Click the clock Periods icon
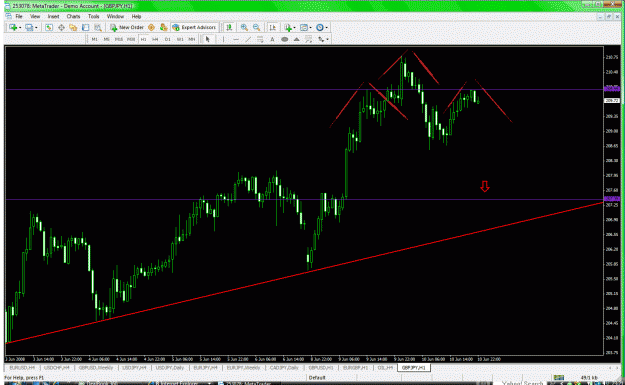Image resolution: width=625 pixels, height=385 pixels. pyautogui.click(x=320, y=28)
